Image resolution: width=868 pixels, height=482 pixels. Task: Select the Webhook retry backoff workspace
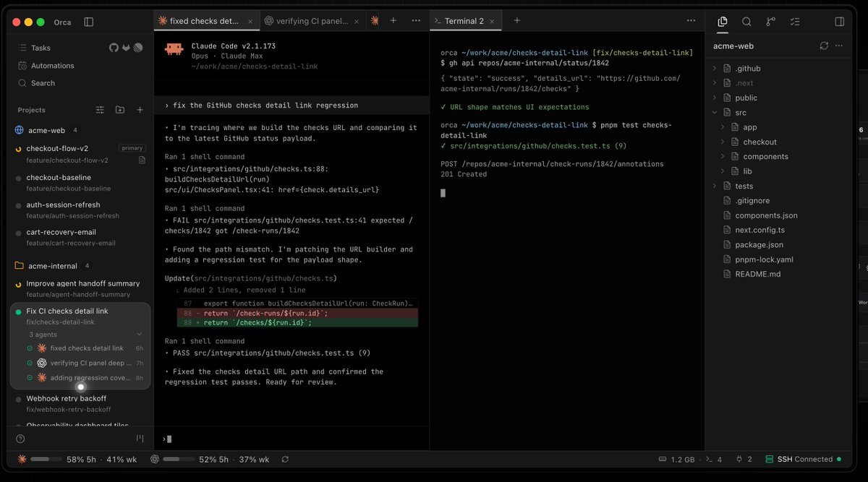click(x=80, y=403)
